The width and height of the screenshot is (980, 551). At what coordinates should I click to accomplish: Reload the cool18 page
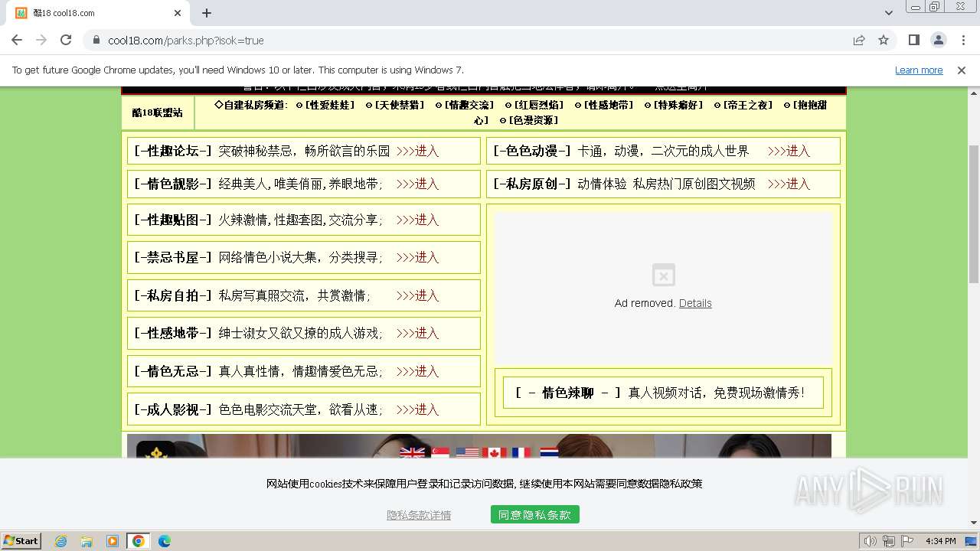66,40
